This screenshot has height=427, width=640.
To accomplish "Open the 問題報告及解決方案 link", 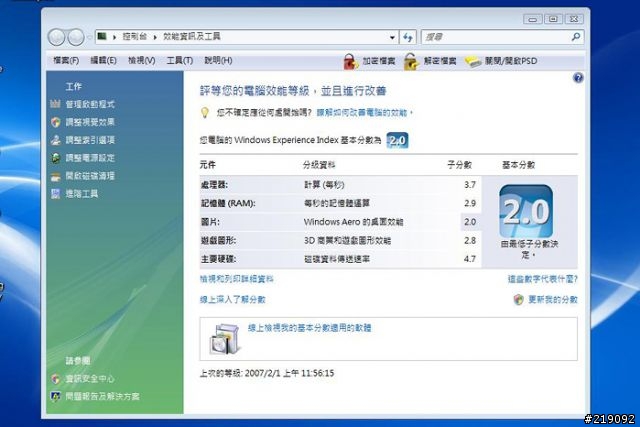I will (102, 396).
